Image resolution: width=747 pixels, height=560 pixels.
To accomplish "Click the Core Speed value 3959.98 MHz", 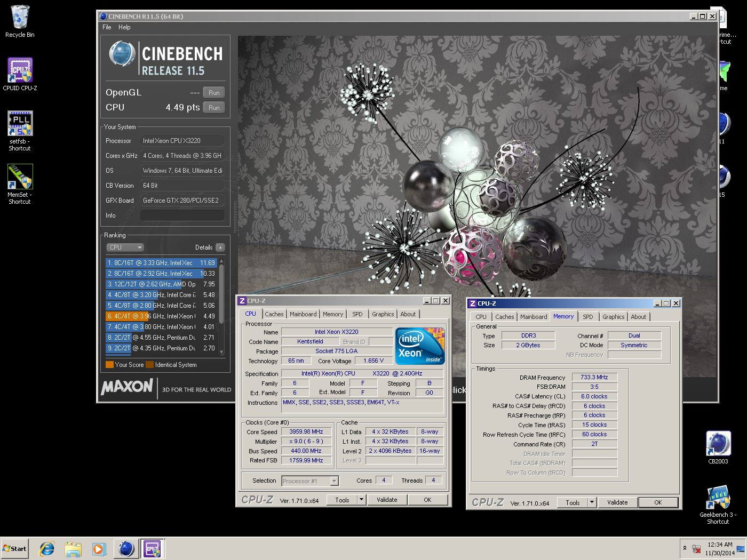I will tap(306, 432).
